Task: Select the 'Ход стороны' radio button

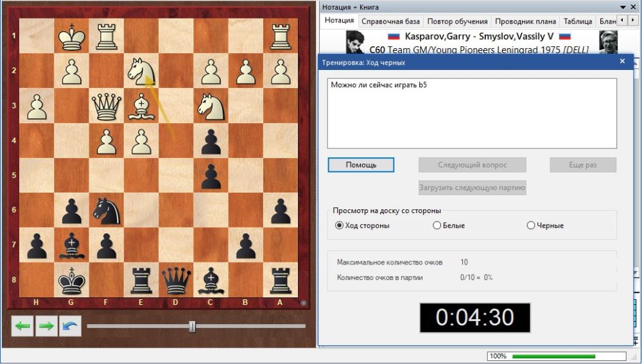Action: (340, 225)
